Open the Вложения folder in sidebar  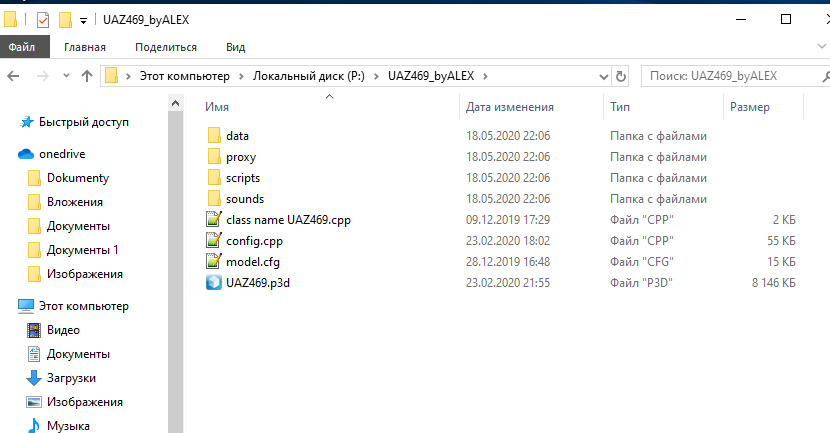point(75,202)
